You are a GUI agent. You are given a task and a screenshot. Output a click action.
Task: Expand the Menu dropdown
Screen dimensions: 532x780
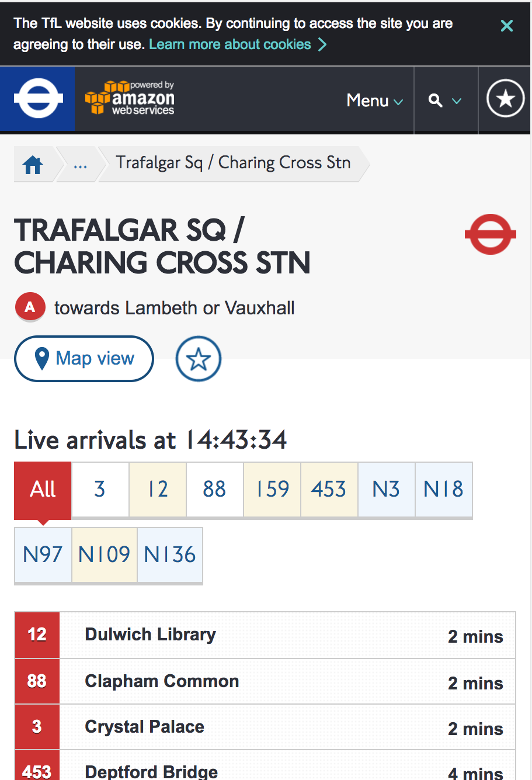coord(375,100)
